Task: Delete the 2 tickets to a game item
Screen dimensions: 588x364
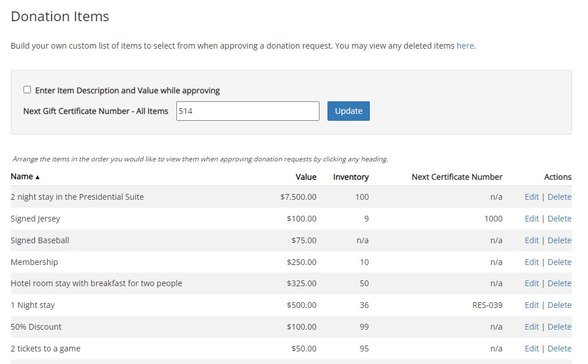Action: [559, 348]
